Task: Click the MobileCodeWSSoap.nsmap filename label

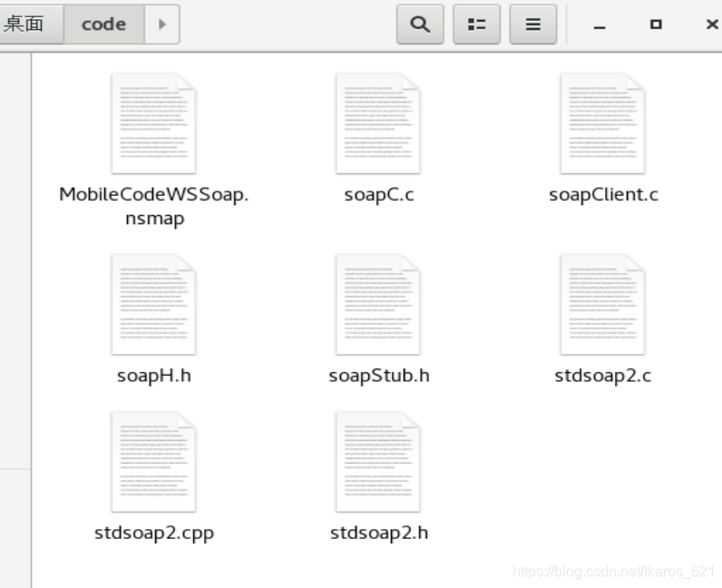Action: tap(154, 206)
